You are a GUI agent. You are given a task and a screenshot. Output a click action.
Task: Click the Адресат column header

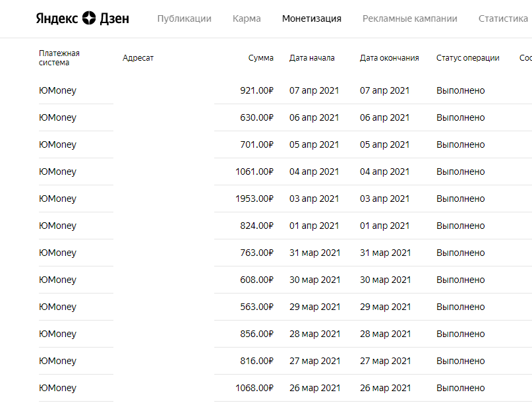(138, 58)
